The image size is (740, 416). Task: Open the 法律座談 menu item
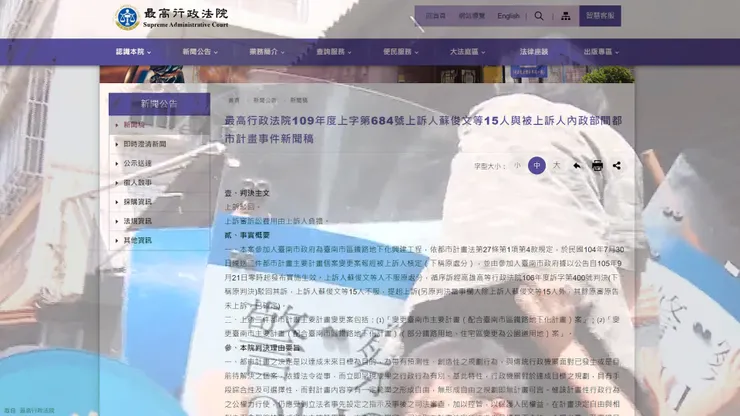click(534, 52)
